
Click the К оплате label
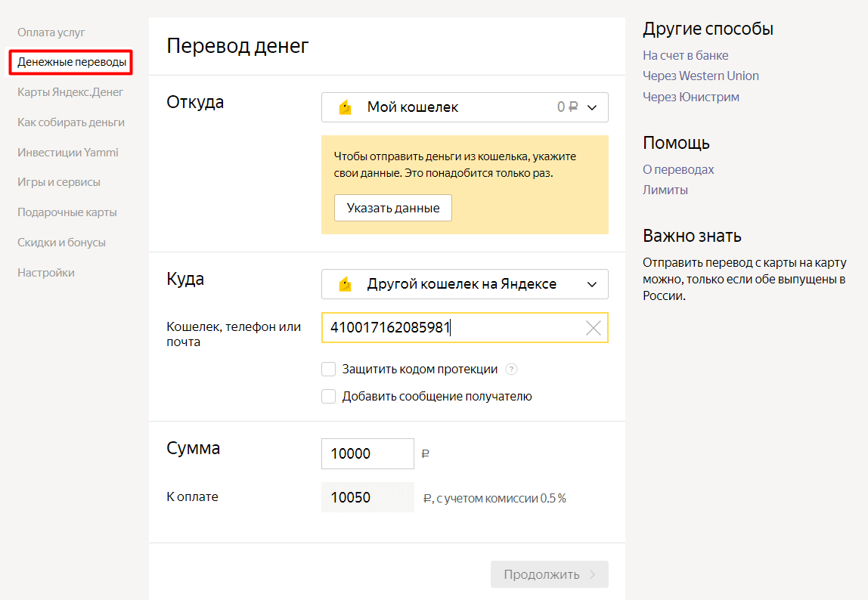[192, 497]
